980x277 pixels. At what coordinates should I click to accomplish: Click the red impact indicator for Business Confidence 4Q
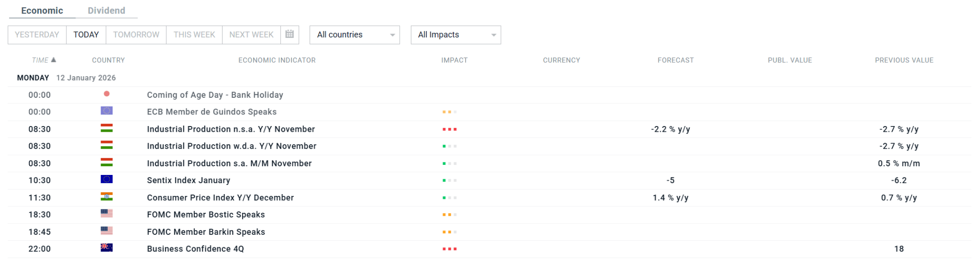pyautogui.click(x=449, y=249)
